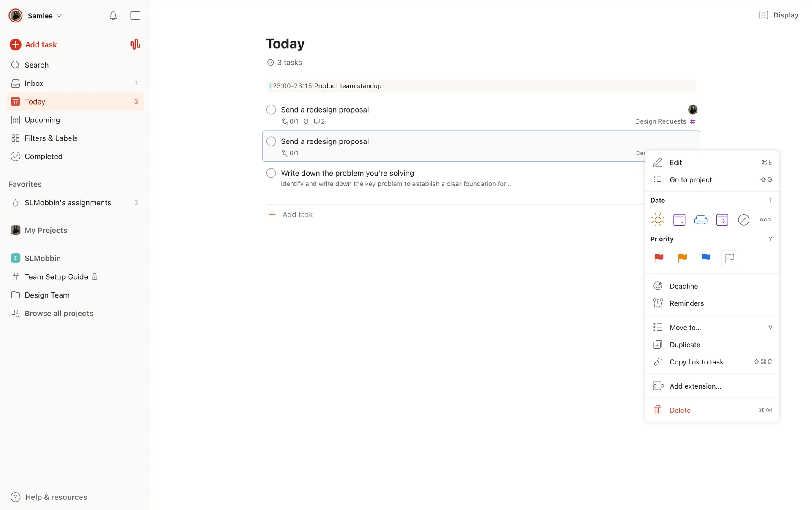This screenshot has height=510, width=812.
Task: Open more date options ellipsis
Action: pos(765,220)
